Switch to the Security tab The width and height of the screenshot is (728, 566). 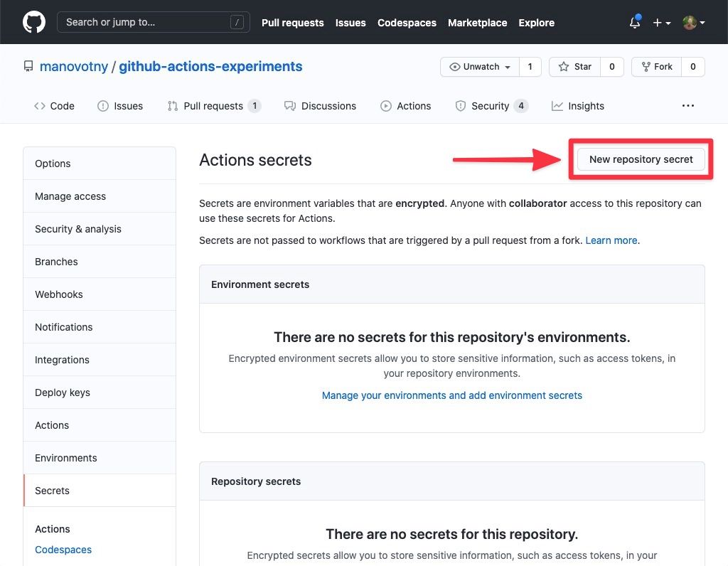point(491,106)
